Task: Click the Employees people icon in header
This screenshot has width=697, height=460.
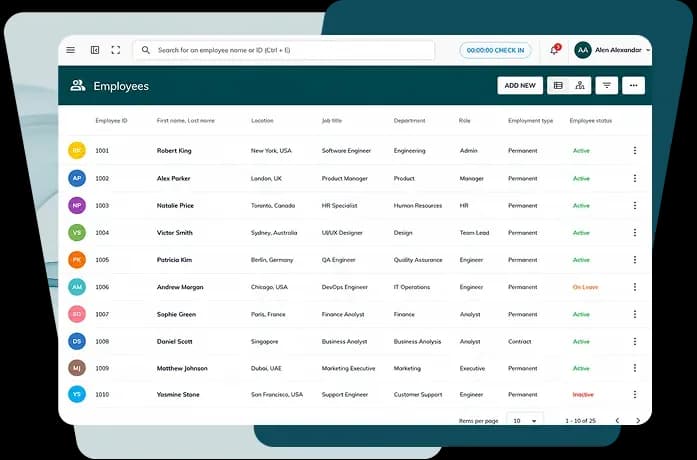Action: 77,85
